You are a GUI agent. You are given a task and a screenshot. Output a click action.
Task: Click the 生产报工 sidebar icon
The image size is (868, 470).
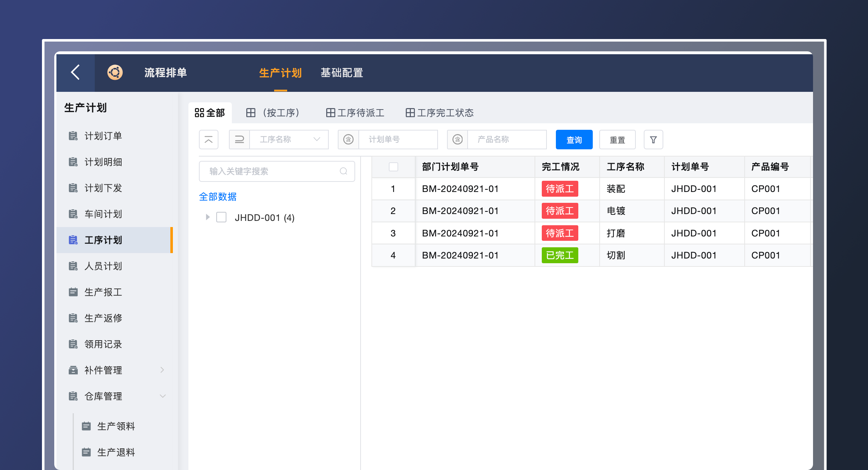coord(73,292)
